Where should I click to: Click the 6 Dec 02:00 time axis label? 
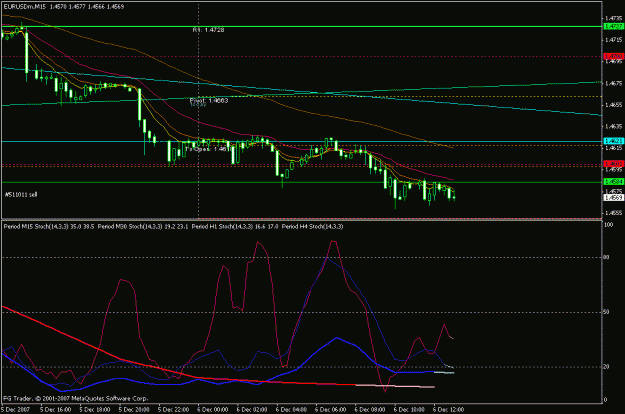[x=252, y=409]
